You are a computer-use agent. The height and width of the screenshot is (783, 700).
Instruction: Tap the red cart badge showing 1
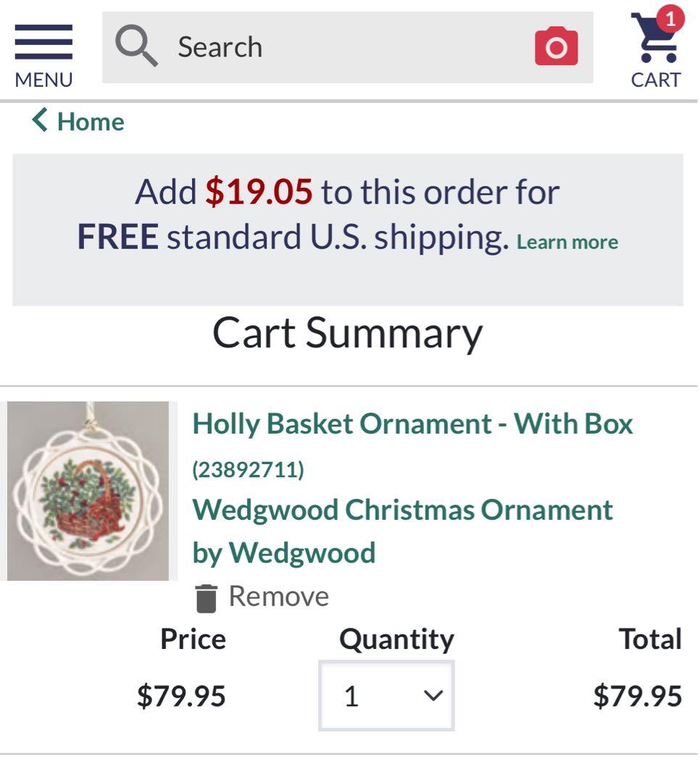pyautogui.click(x=670, y=19)
